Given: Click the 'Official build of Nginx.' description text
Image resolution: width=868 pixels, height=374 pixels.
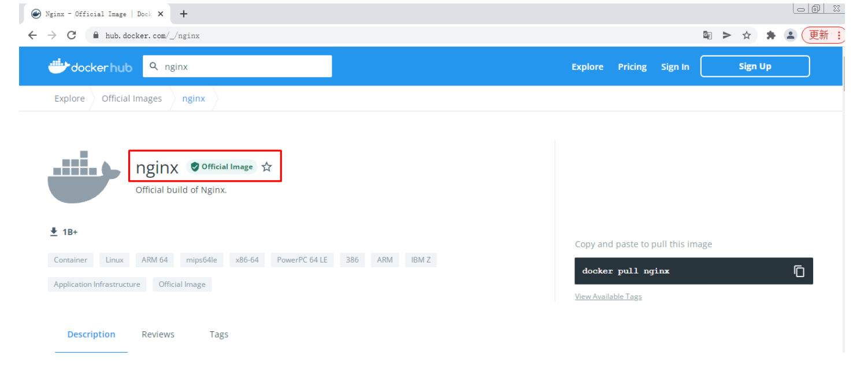Looking at the screenshot, I should tap(181, 190).
